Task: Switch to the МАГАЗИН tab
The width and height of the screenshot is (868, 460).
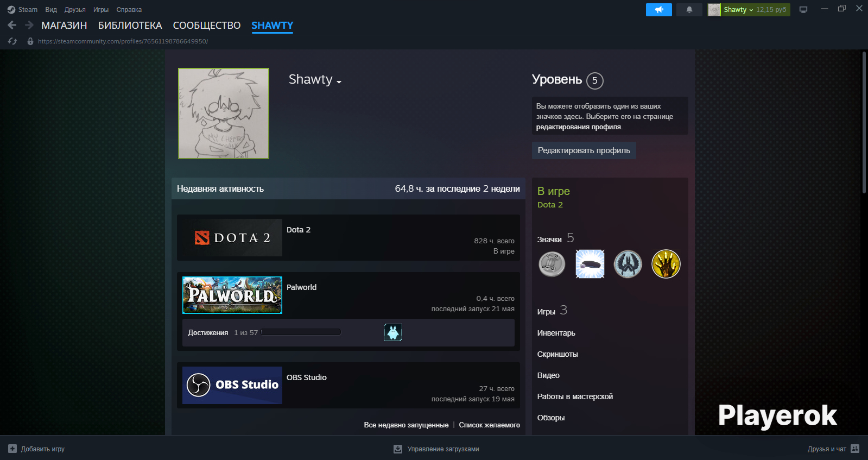Action: coord(64,26)
